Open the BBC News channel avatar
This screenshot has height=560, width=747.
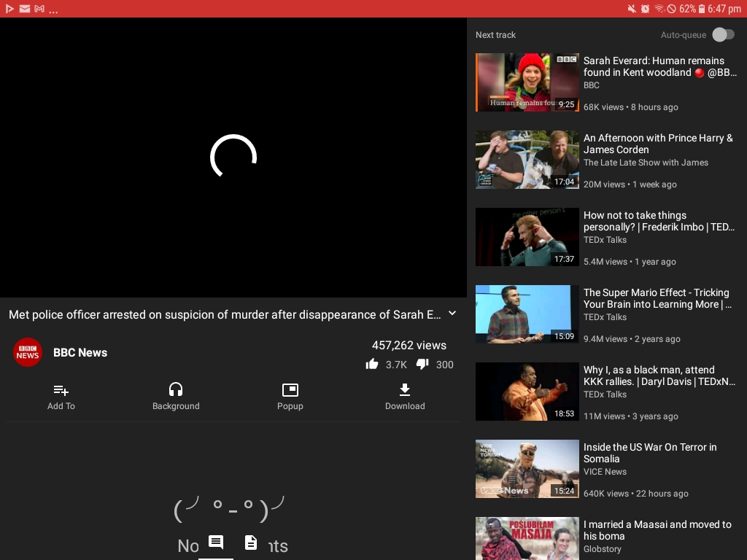pyautogui.click(x=27, y=352)
